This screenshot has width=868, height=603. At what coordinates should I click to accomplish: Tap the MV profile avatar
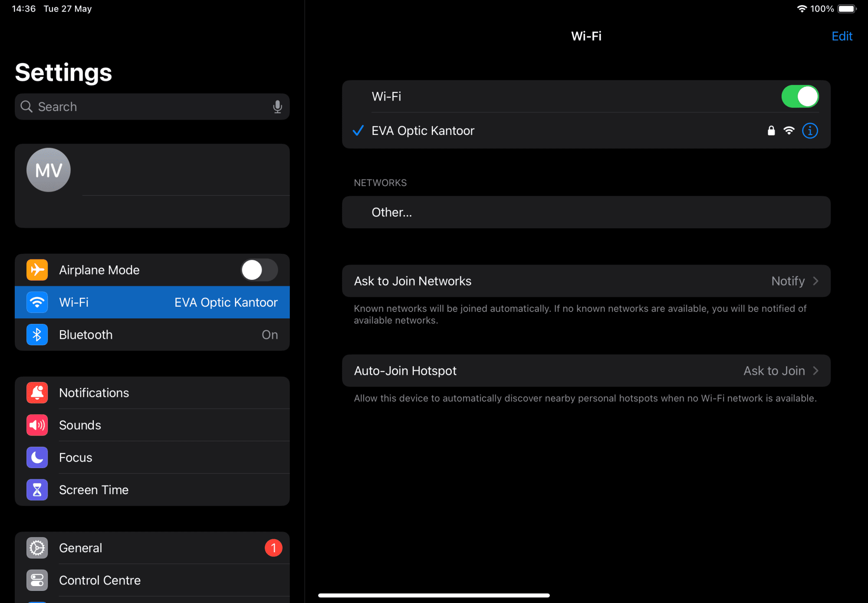pyautogui.click(x=48, y=170)
